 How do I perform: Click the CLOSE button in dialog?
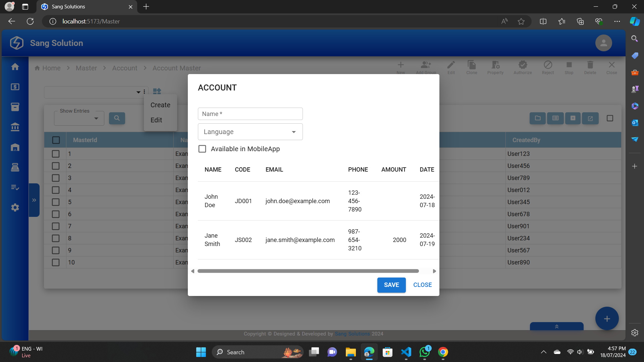point(422,285)
